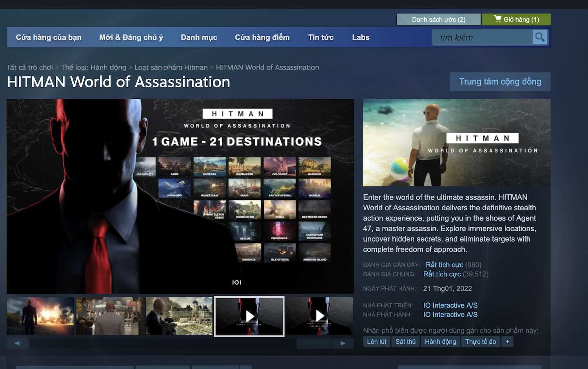
Task: Click the beach header capsule image
Action: click(x=457, y=143)
